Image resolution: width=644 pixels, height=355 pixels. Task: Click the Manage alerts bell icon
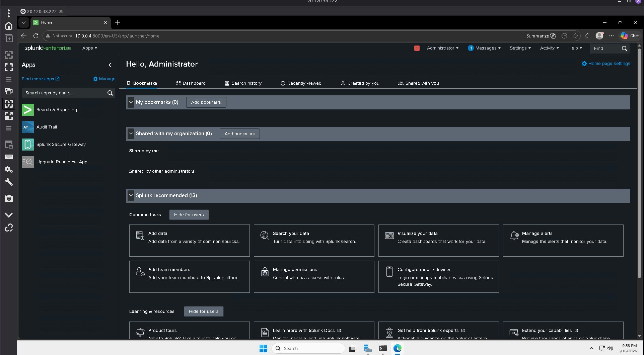tap(514, 236)
